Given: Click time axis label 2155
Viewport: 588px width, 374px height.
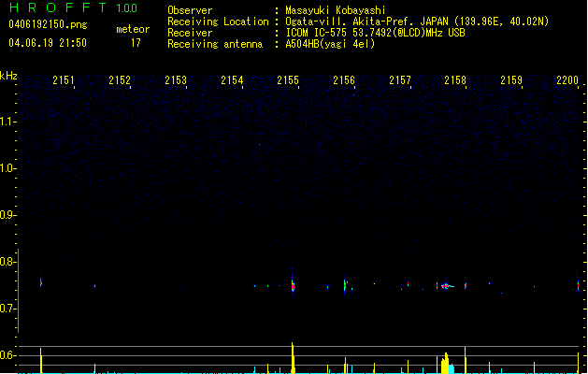Looking at the screenshot, I should pos(288,80).
